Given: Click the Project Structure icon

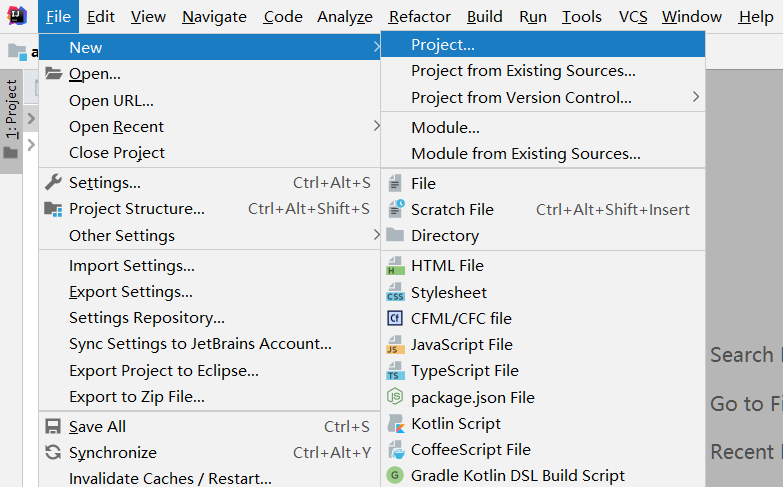Looking at the screenshot, I should coord(53,209).
